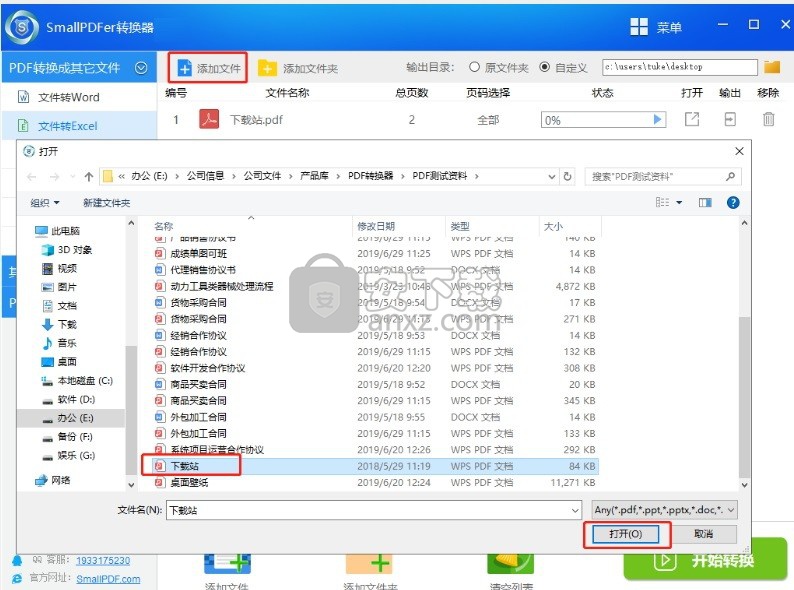Open the 组织 dropdown menu
The width and height of the screenshot is (794, 590).
tap(45, 203)
